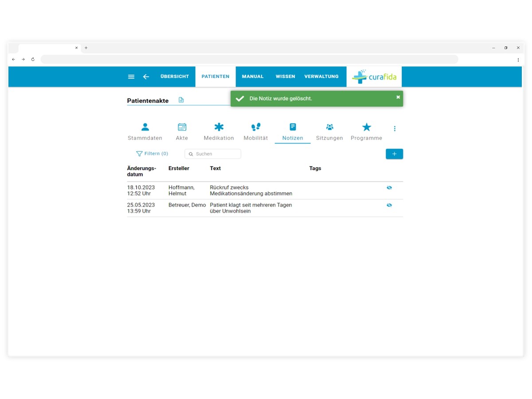Click the Text column header
Image resolution: width=532 pixels, height=399 pixels.
click(x=215, y=168)
